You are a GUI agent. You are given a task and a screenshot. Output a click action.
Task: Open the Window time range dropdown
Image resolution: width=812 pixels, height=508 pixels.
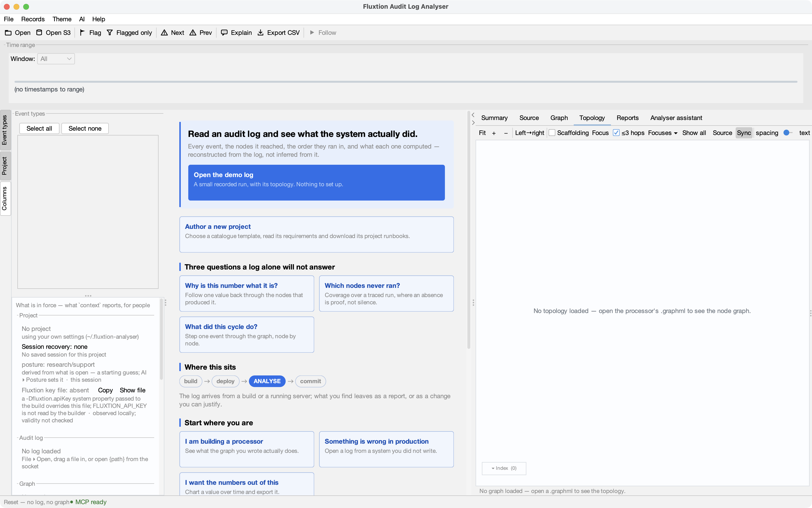(56, 59)
